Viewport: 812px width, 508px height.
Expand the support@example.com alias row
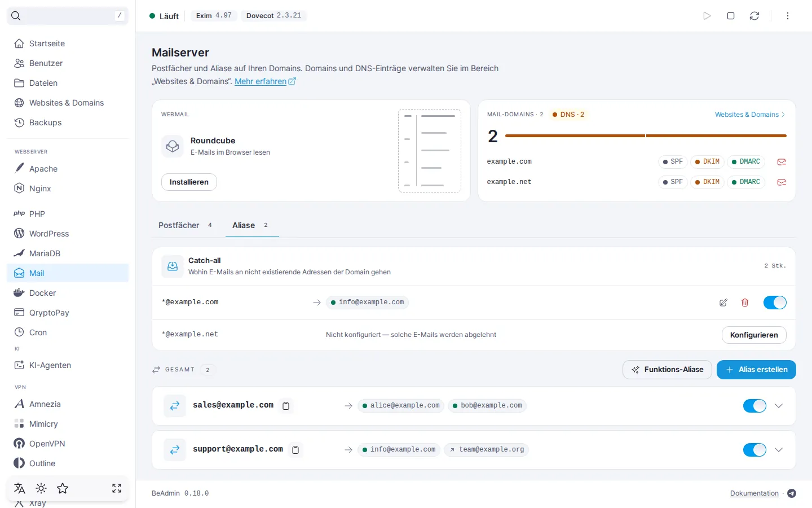click(x=779, y=450)
